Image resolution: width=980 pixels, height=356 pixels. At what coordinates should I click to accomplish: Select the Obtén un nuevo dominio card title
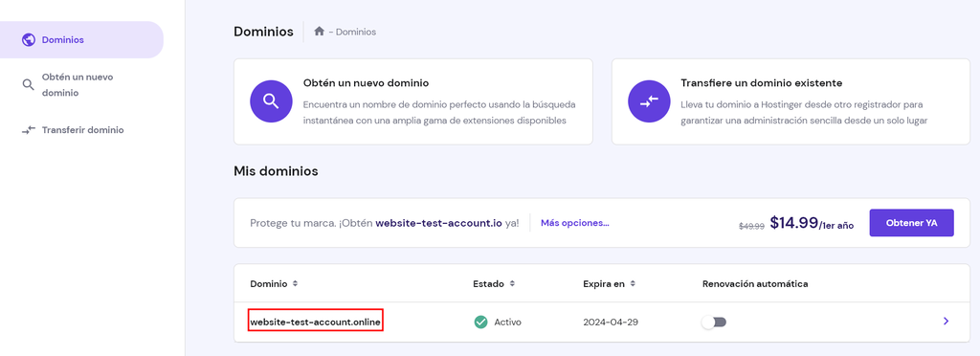tap(366, 83)
